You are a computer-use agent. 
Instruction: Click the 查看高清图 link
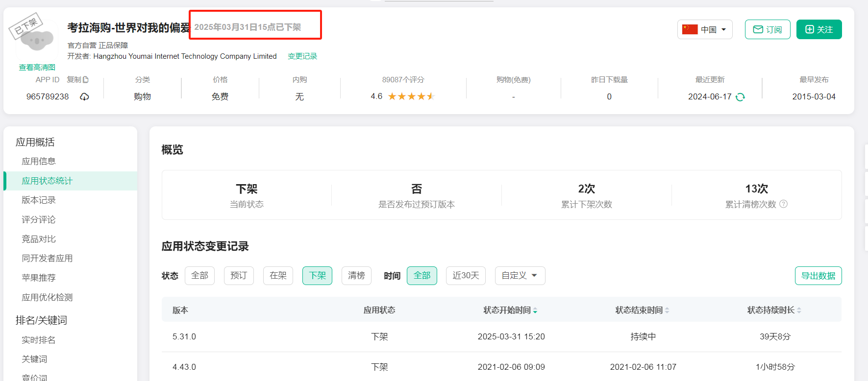[x=37, y=67]
